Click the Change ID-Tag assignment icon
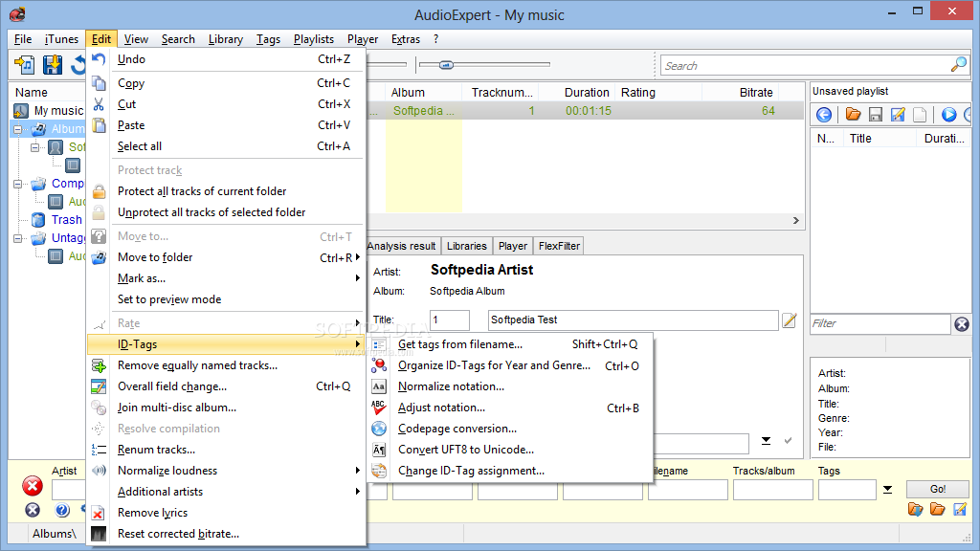Screen dimensions: 980x551 tap(379, 471)
